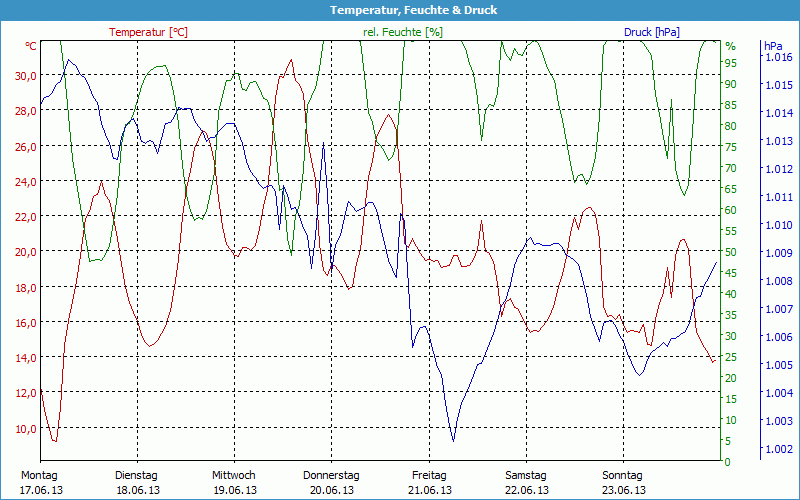Screen dimensions: 800x500
Task: Click the 1.014 pressure axis value
Action: pyautogui.click(x=779, y=113)
